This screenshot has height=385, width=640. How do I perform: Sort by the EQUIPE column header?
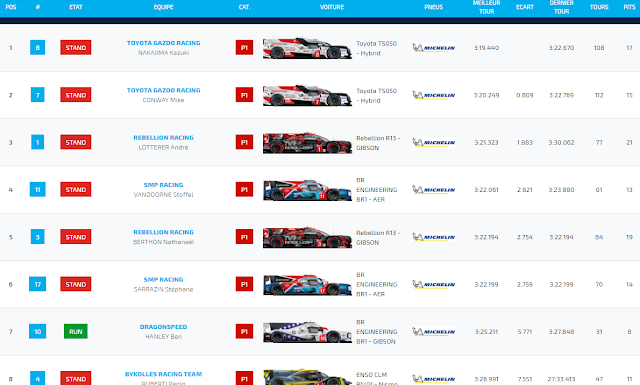tap(163, 7)
